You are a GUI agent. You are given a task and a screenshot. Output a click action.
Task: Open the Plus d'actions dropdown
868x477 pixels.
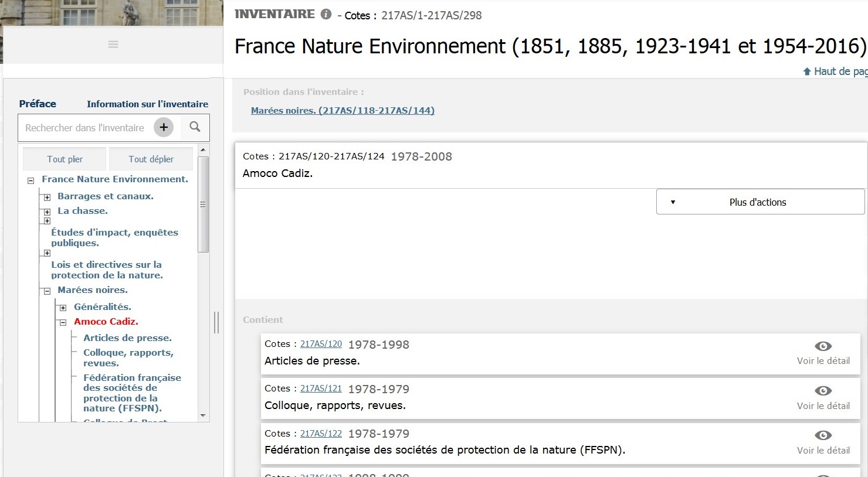[x=760, y=202]
